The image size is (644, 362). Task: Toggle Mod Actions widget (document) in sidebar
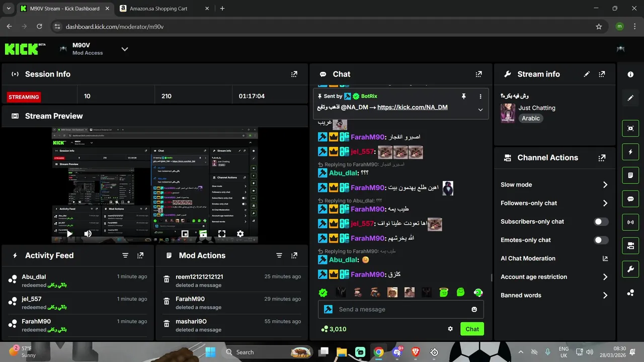pos(630,175)
